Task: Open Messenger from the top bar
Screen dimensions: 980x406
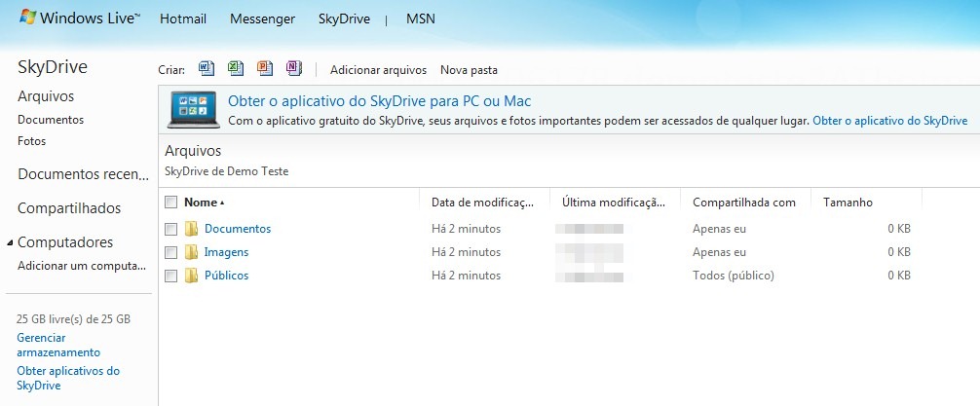Action: point(262,19)
